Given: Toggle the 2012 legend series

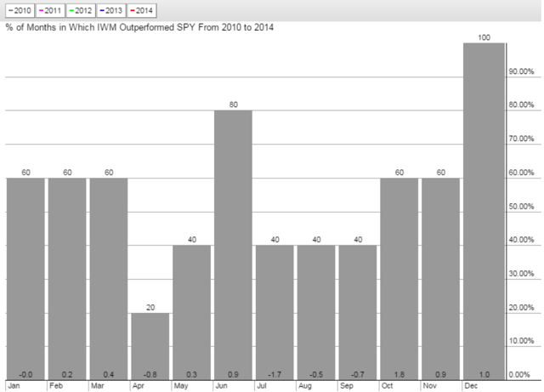Looking at the screenshot, I should click(81, 10).
